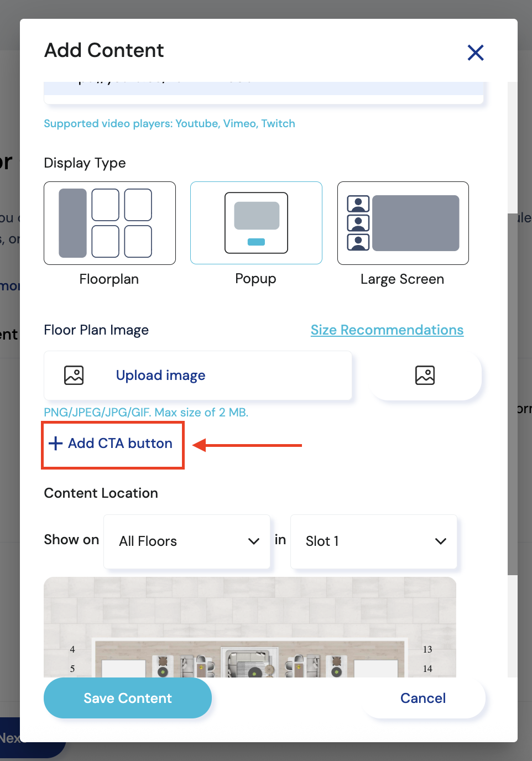
Task: Open the Size Recommendations link
Action: pos(387,330)
